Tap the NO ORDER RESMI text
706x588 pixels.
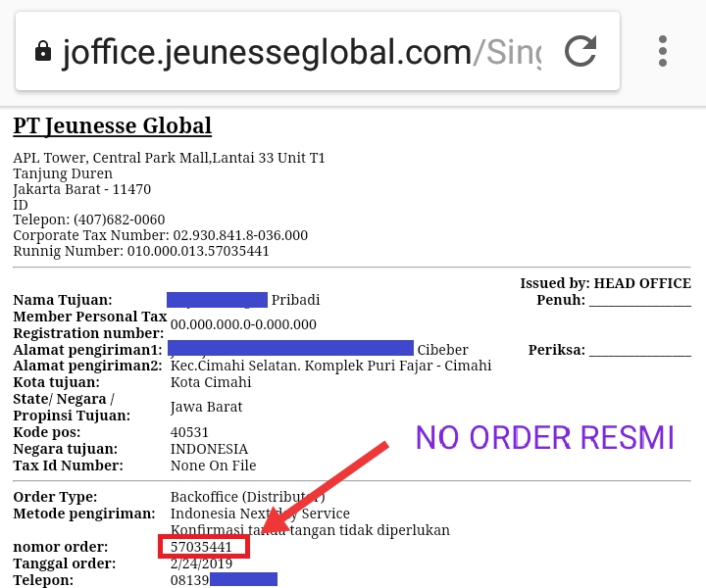(545, 437)
